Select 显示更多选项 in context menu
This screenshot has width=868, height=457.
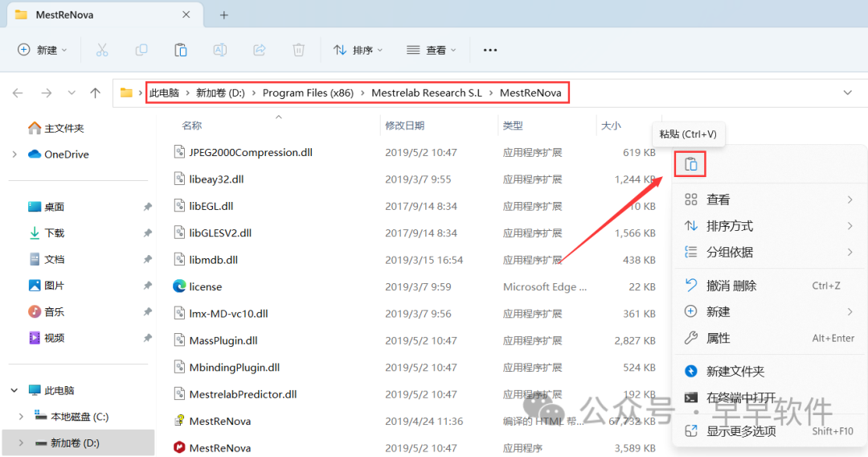pyautogui.click(x=740, y=431)
